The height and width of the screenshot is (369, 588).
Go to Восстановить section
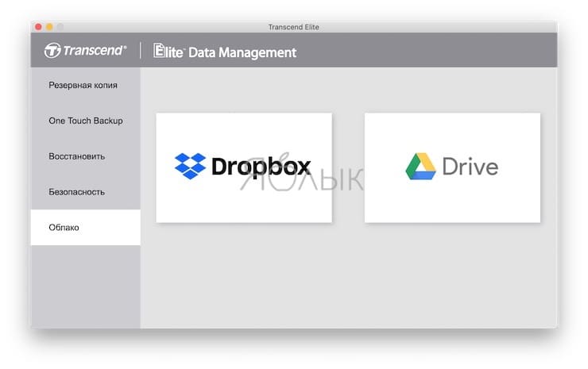click(x=86, y=156)
